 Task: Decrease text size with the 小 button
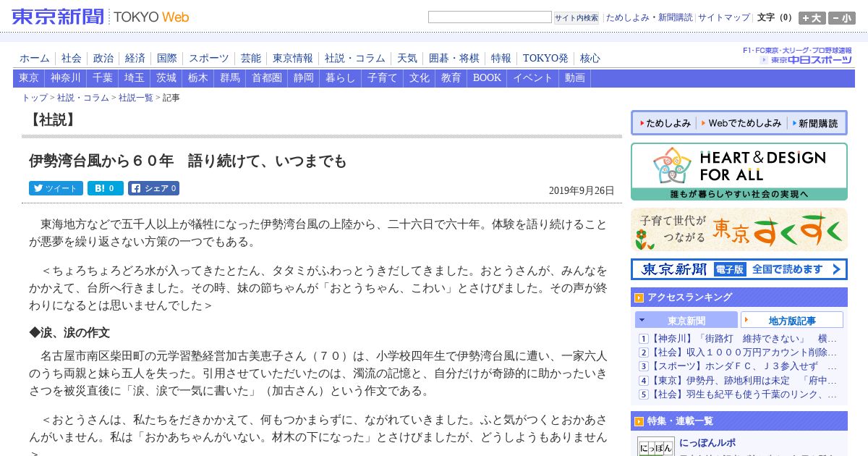coord(841,18)
